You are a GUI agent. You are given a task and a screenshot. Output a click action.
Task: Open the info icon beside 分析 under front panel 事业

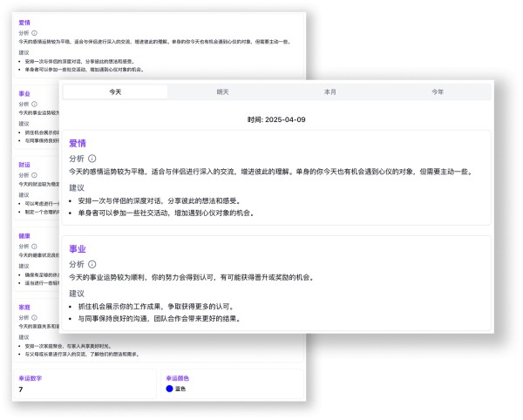click(92, 264)
